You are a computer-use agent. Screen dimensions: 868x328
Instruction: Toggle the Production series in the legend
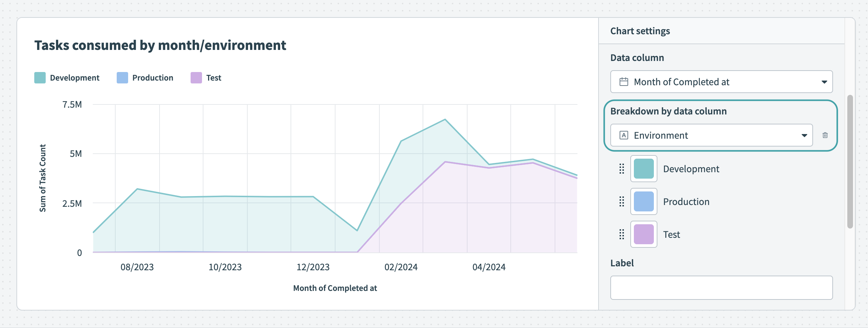coord(152,77)
